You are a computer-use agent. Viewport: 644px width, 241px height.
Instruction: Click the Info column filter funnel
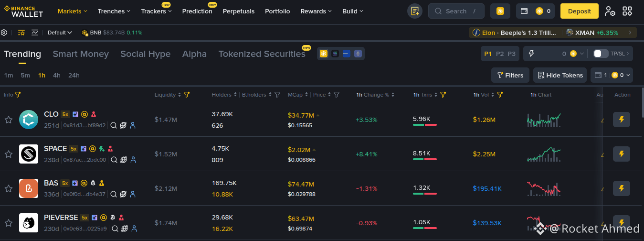[18, 95]
